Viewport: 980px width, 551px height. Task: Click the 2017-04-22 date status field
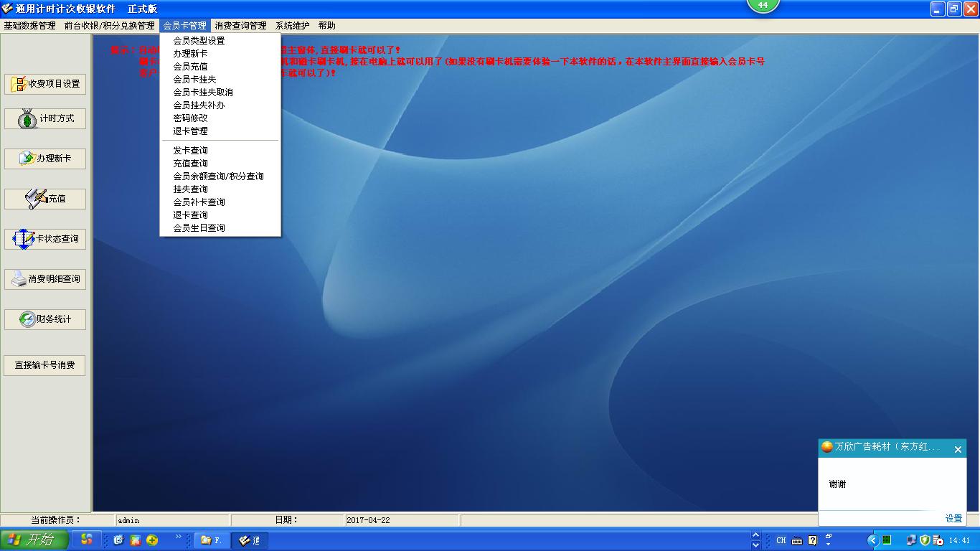coord(402,520)
